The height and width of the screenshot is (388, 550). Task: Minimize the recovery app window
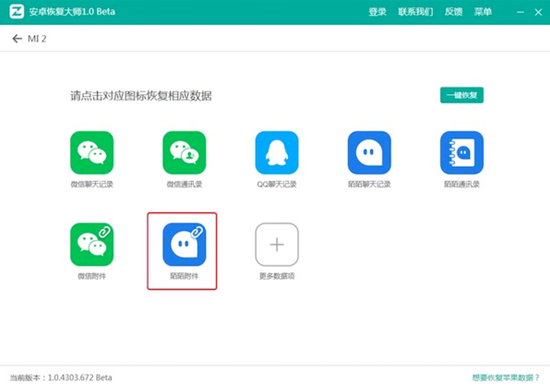(521, 12)
